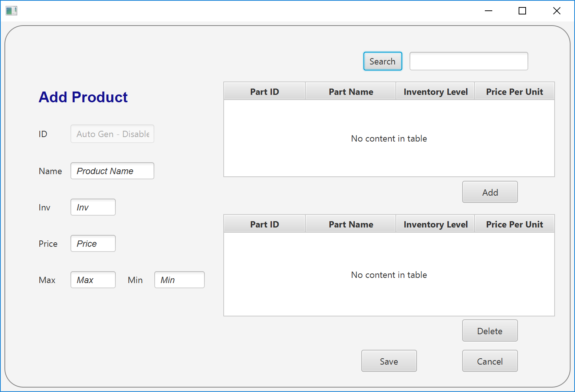The width and height of the screenshot is (575, 392).
Task: Sort the top table by Part Name
Action: [351, 91]
